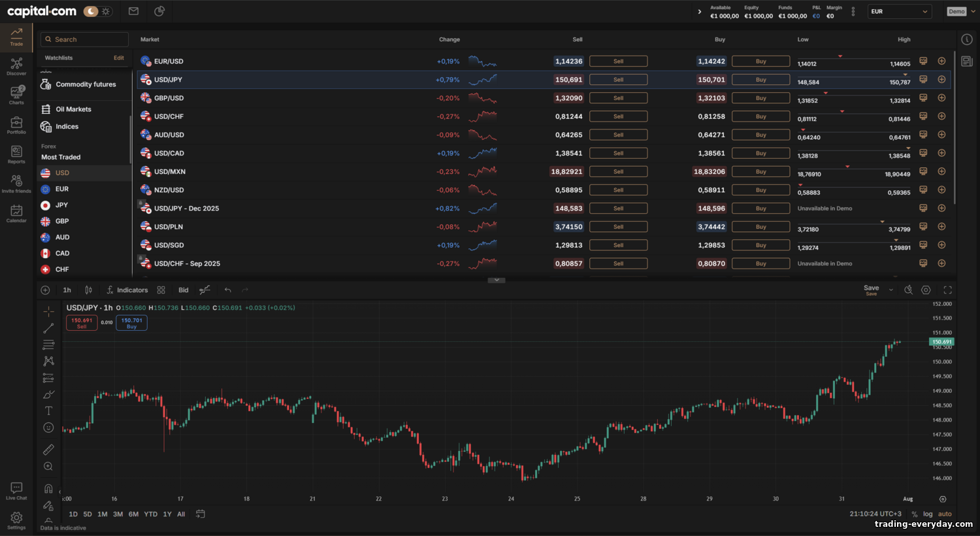
Task: Open the EUR currency dropdown
Action: tap(899, 11)
